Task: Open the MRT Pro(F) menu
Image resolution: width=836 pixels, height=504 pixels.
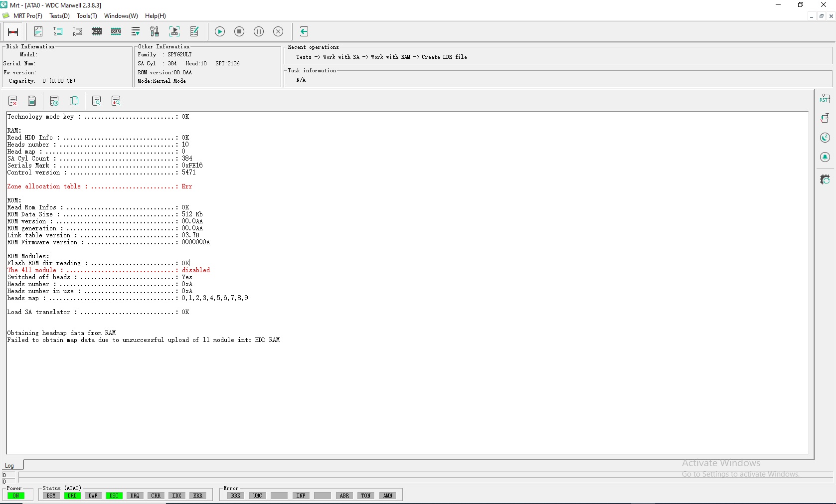Action: [28, 16]
